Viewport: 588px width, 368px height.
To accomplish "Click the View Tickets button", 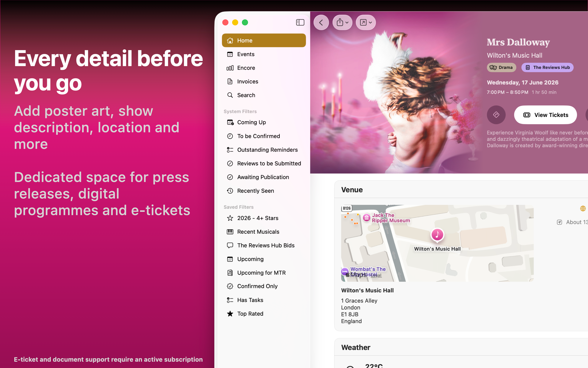I will click(x=545, y=115).
